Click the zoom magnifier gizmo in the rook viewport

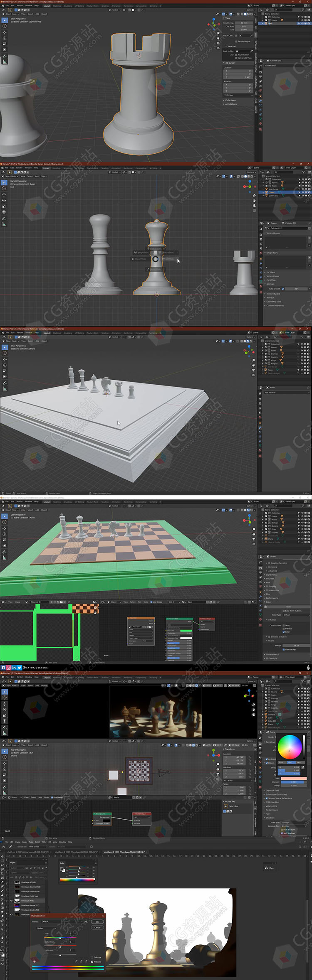click(218, 33)
